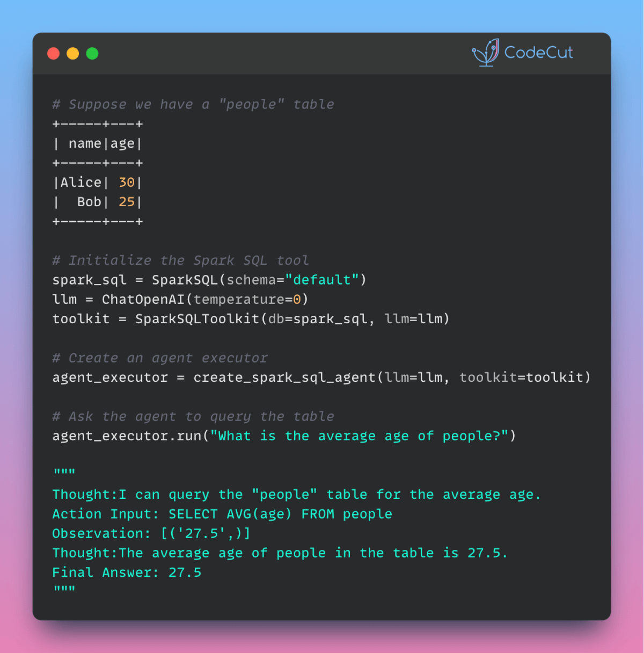Click the age value 25 for Bob
The width and height of the screenshot is (644, 653).
(x=127, y=202)
